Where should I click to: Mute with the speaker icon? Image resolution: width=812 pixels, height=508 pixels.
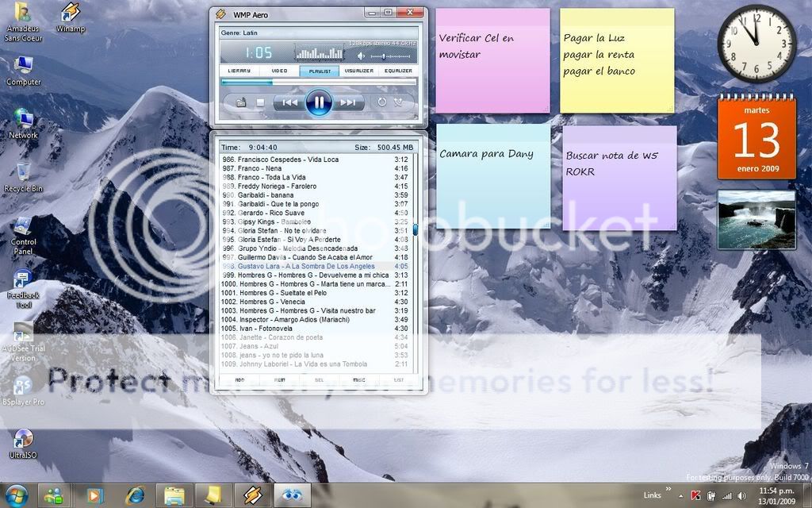361,56
